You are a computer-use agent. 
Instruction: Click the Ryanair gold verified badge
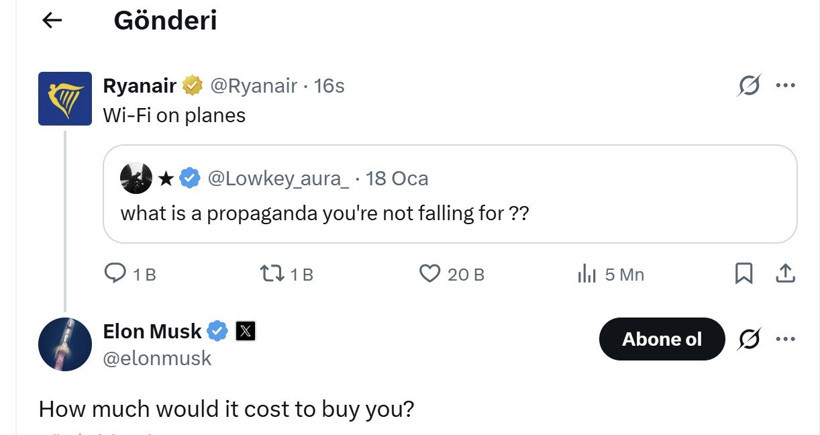click(x=192, y=86)
